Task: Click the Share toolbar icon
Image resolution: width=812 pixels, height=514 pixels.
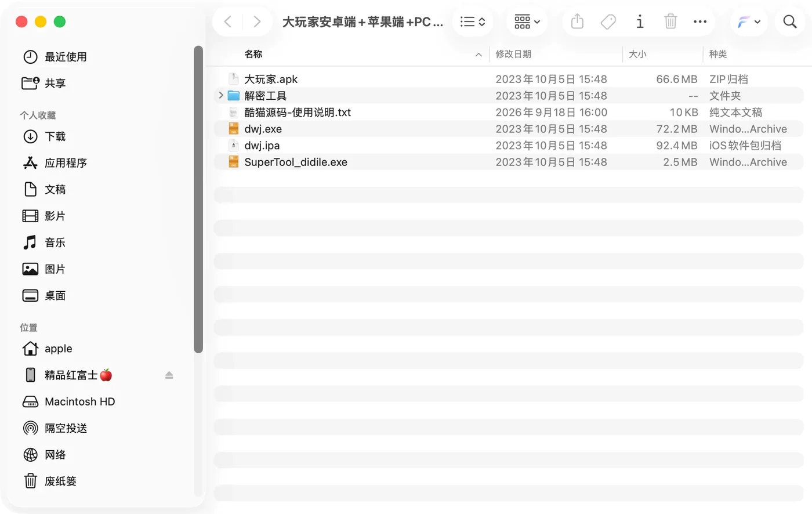Action: (x=577, y=22)
